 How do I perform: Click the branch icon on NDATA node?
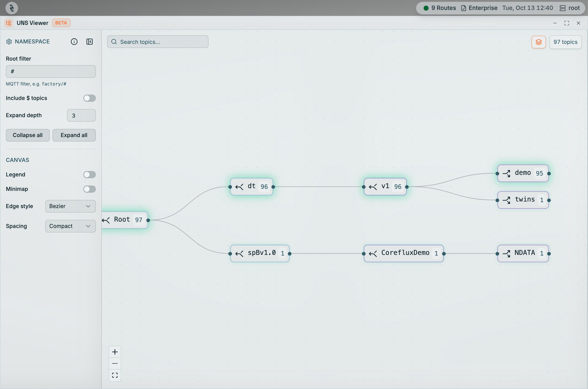506,254
